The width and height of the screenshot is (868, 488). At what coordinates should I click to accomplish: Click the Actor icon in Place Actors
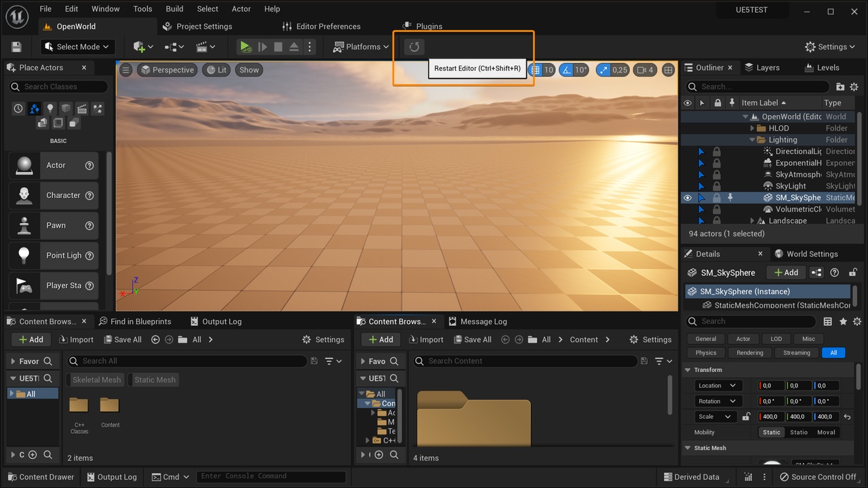click(x=24, y=165)
